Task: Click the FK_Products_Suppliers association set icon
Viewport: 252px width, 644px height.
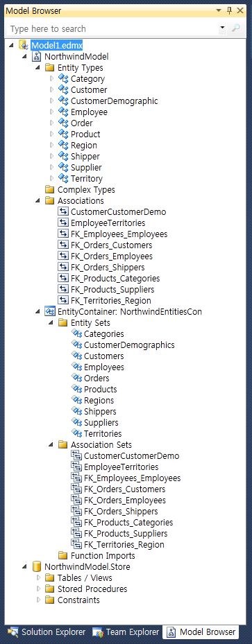Action: (76, 533)
